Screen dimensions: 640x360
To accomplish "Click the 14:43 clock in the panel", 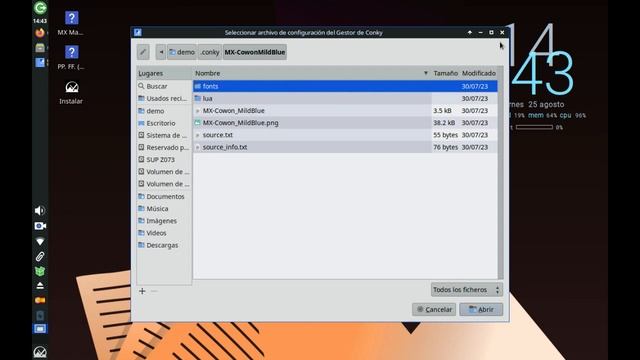I will click(40, 21).
